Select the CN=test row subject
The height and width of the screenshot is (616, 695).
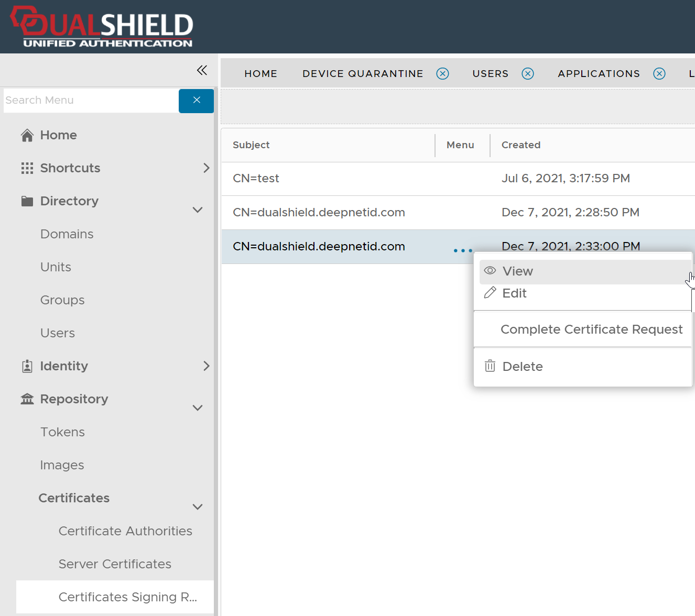256,179
